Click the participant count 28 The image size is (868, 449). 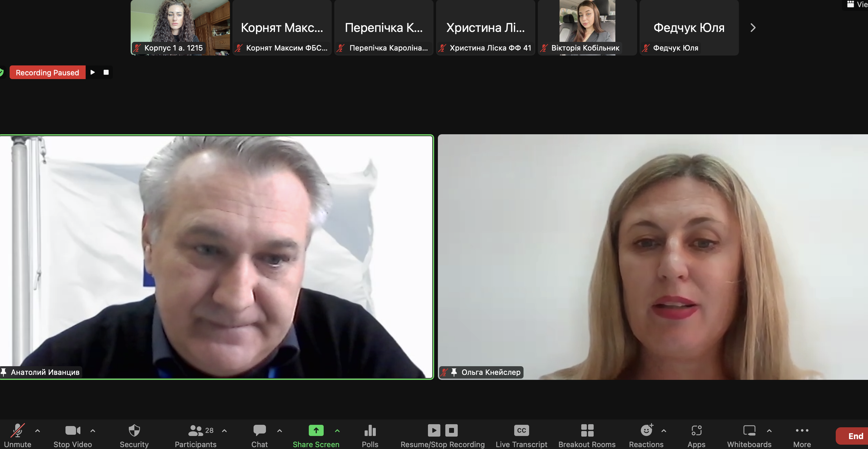[x=209, y=430]
